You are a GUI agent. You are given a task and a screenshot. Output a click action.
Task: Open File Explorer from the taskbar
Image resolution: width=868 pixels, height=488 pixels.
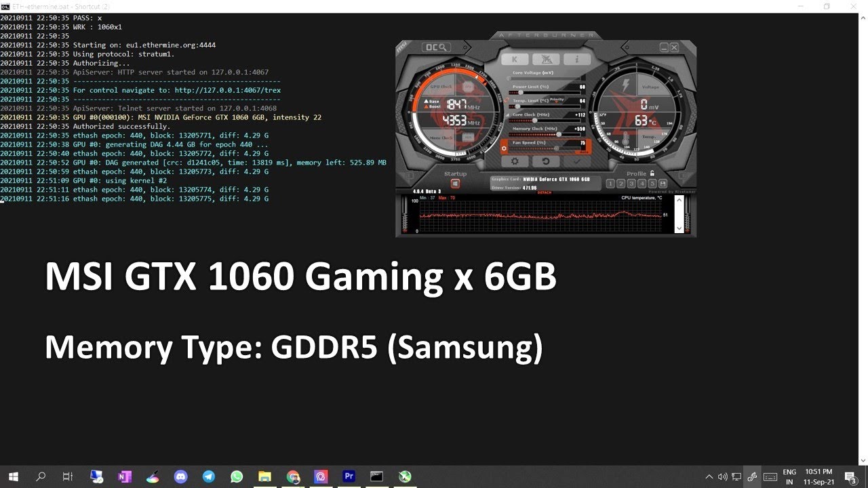click(x=264, y=476)
